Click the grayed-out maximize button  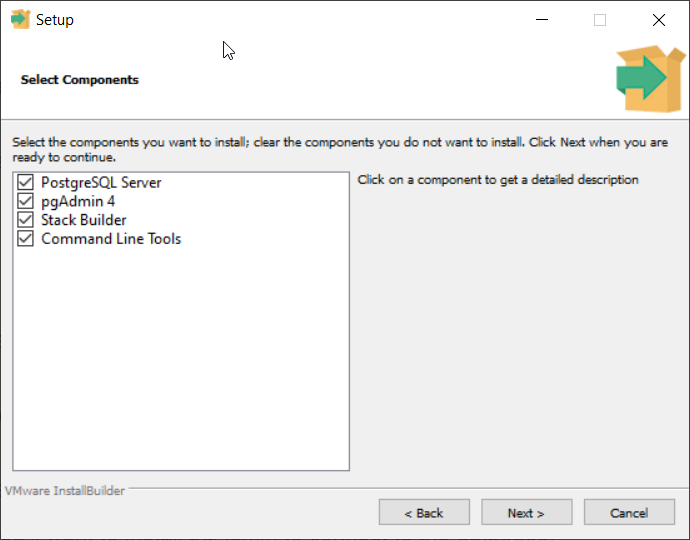(x=600, y=20)
